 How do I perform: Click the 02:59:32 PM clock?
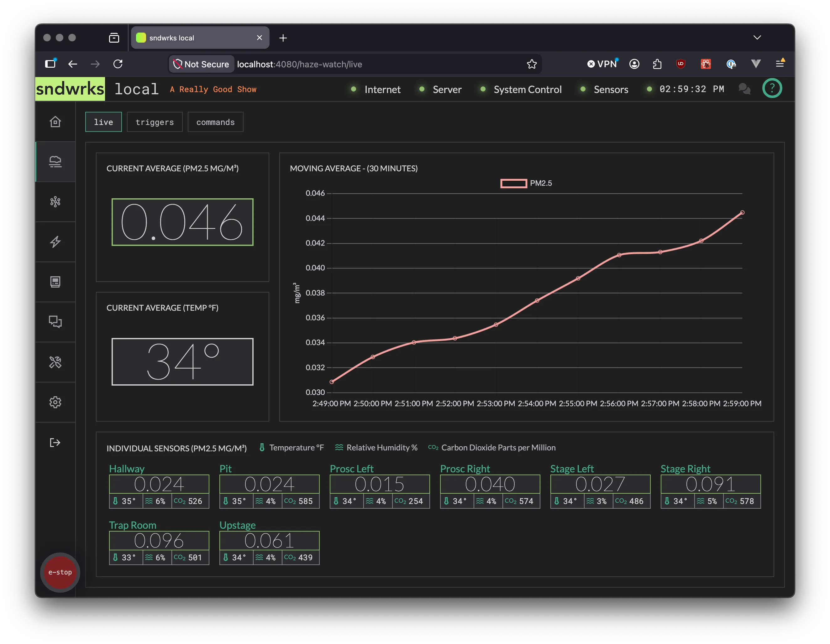[692, 89]
